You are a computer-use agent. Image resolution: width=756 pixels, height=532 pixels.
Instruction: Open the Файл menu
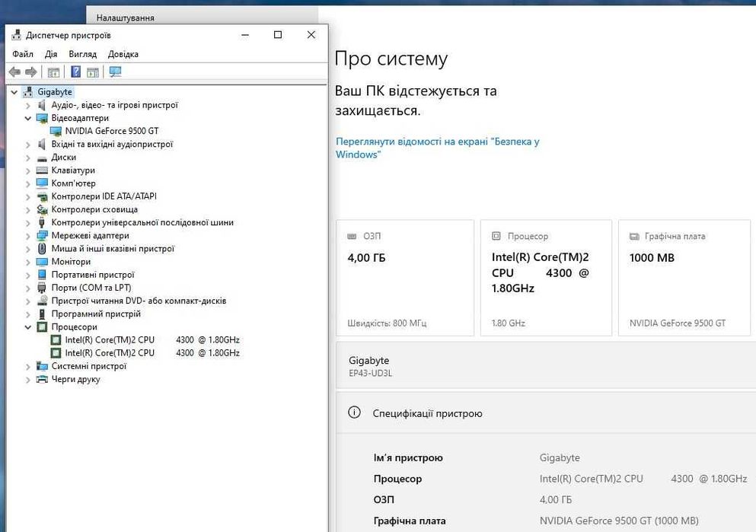pyautogui.click(x=23, y=54)
